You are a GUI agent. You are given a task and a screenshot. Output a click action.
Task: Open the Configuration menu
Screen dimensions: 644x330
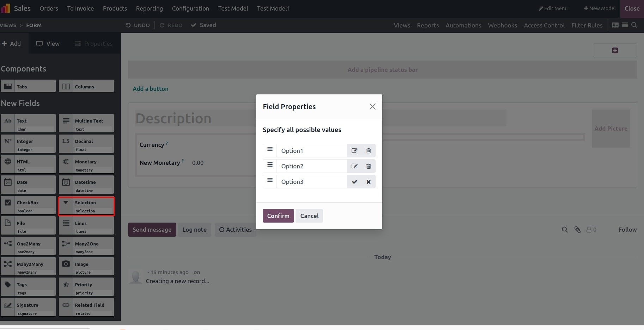point(190,8)
